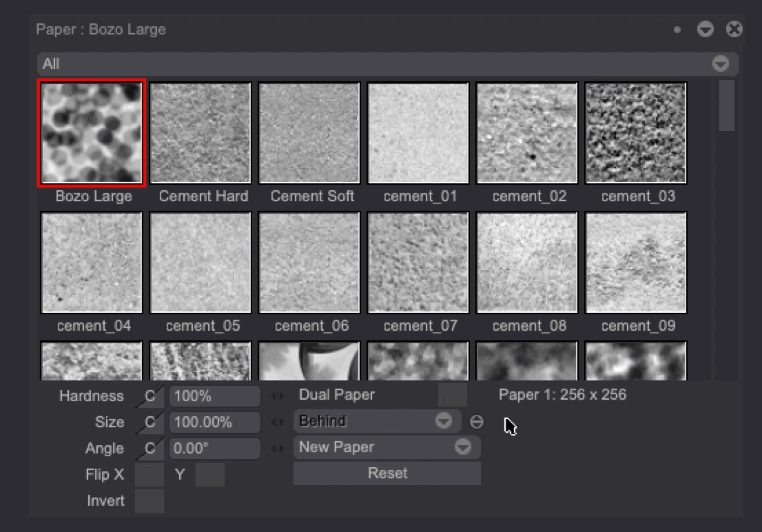Click the Hardness slider arrows icon

[278, 396]
